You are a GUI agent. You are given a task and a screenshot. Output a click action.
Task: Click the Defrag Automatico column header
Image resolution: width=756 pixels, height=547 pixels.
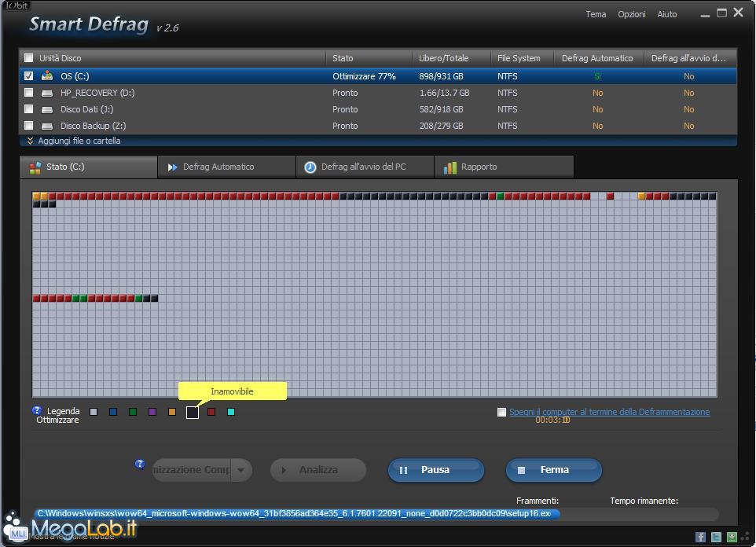[x=599, y=58]
